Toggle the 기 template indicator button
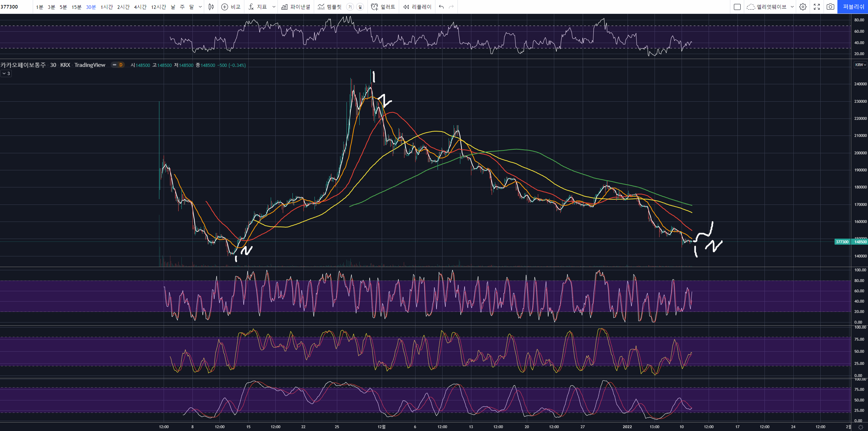This screenshot has height=431, width=868. [350, 7]
